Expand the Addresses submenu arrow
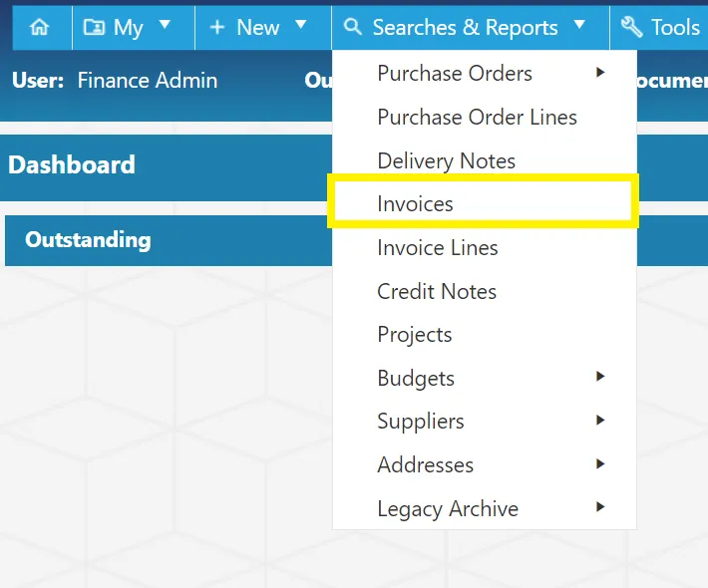The image size is (708, 588). 600,463
